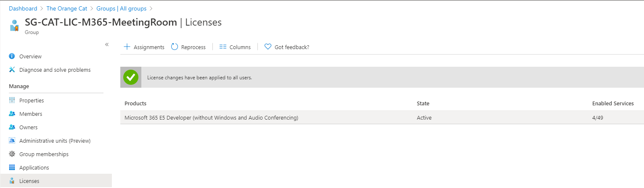
Task: Open the Columns chooser
Action: pyautogui.click(x=235, y=47)
